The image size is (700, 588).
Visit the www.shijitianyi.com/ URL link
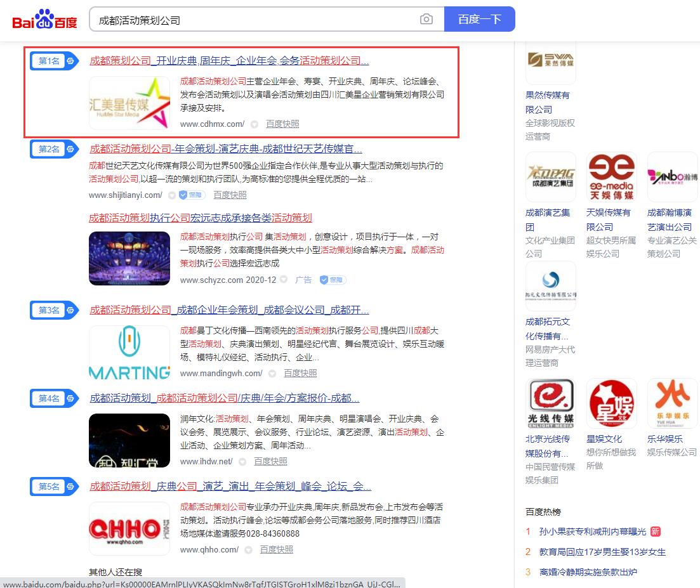tap(126, 195)
